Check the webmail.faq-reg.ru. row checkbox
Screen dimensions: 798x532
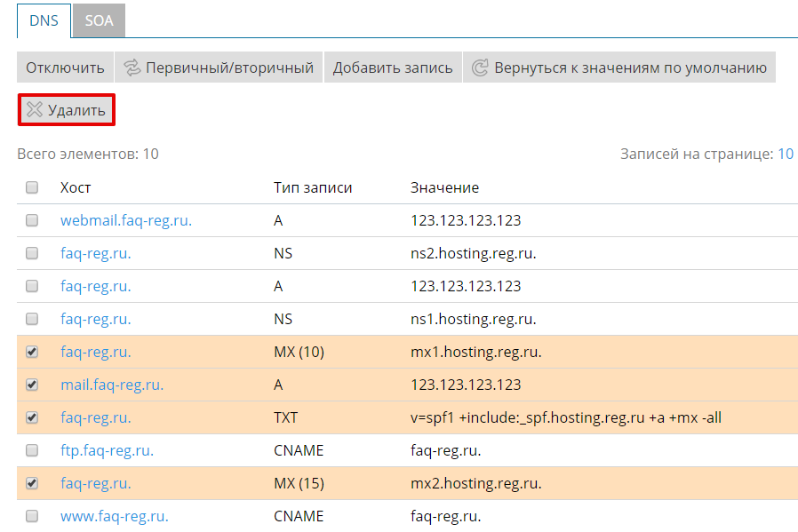click(32, 220)
